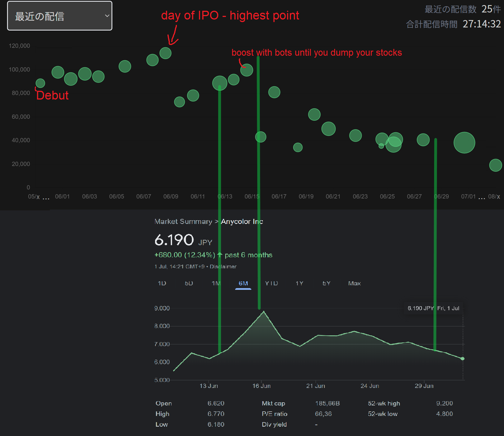Click the '20,000' viewer axis label
This screenshot has height=436, width=504.
[21, 164]
